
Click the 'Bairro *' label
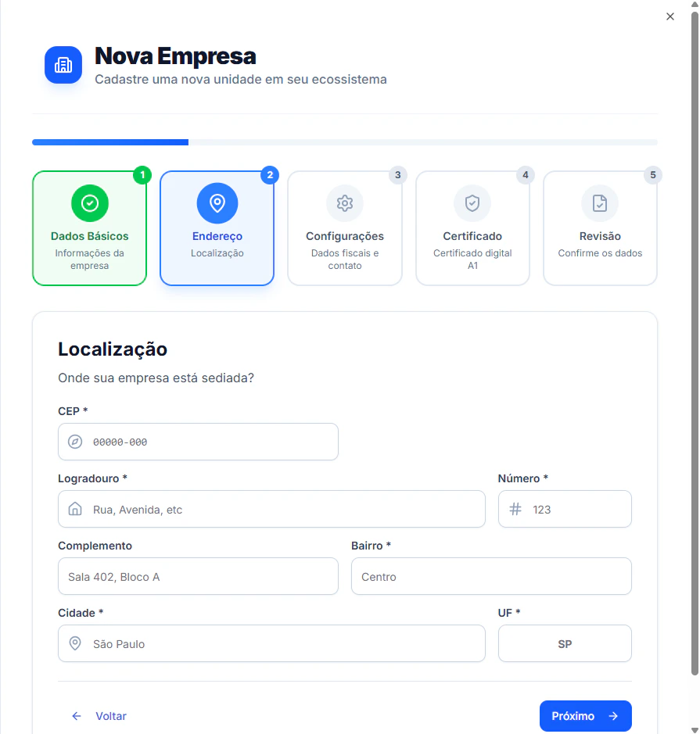[x=371, y=546]
